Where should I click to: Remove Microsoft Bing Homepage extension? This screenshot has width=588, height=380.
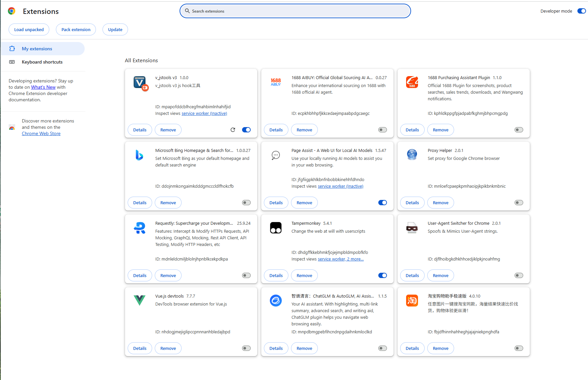168,203
